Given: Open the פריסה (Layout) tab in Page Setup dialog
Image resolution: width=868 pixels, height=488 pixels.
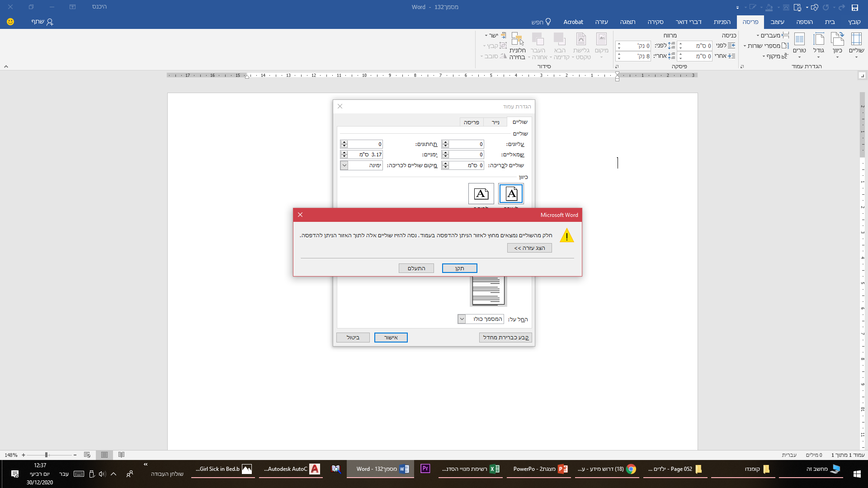Looking at the screenshot, I should pos(471,122).
